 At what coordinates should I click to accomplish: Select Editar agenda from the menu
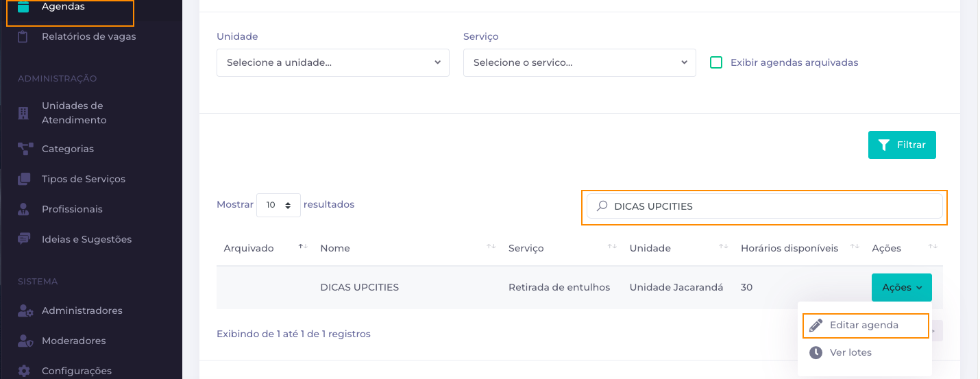click(x=864, y=326)
